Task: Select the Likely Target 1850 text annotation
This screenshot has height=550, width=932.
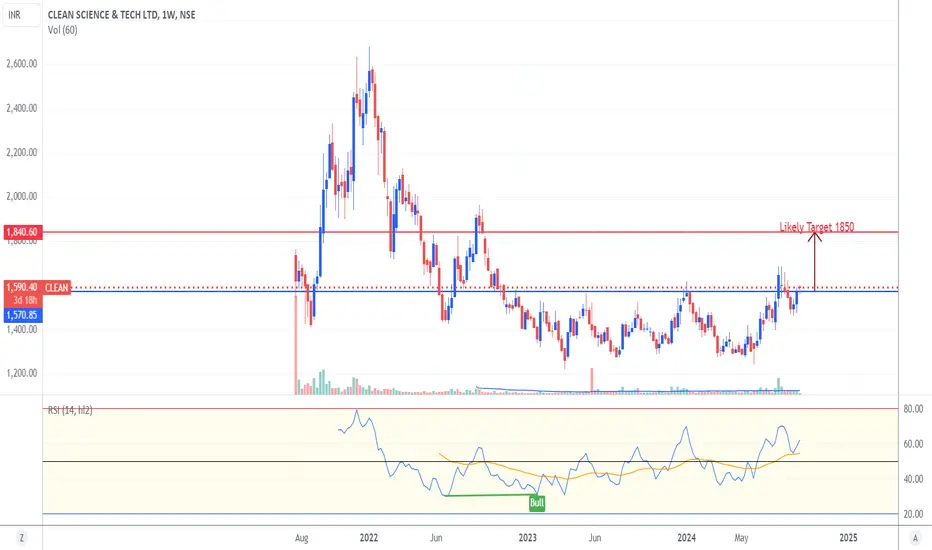Action: coord(817,227)
